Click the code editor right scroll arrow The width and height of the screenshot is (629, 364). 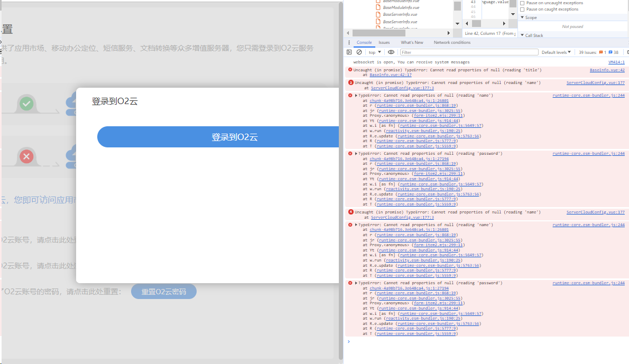504,24
